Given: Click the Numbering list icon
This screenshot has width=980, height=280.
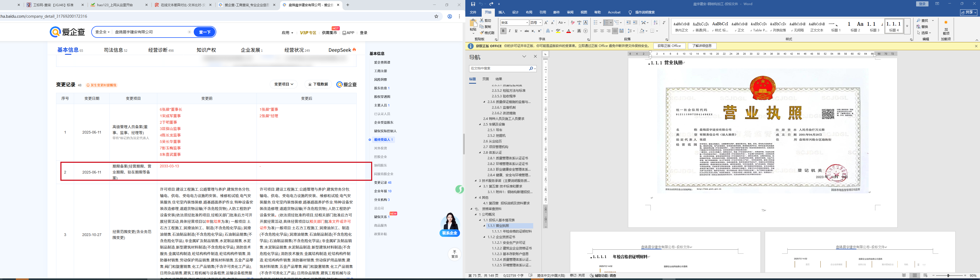Looking at the screenshot, I should [606, 23].
